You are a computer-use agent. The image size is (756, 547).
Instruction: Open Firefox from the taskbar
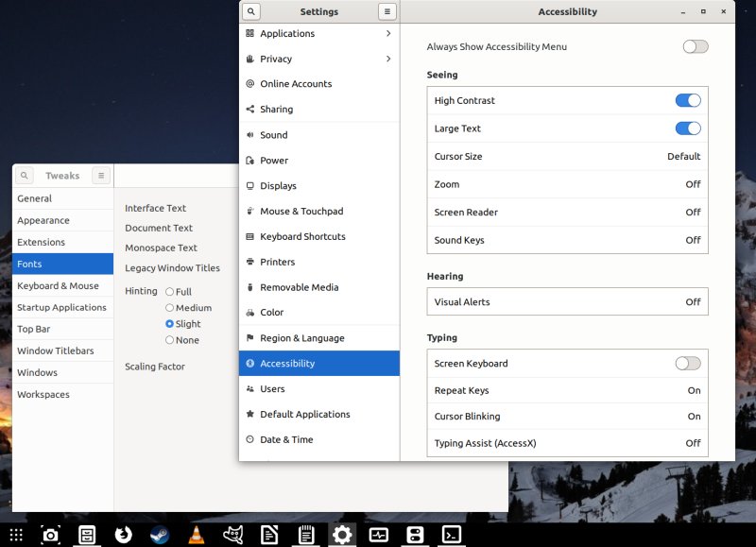(123, 535)
